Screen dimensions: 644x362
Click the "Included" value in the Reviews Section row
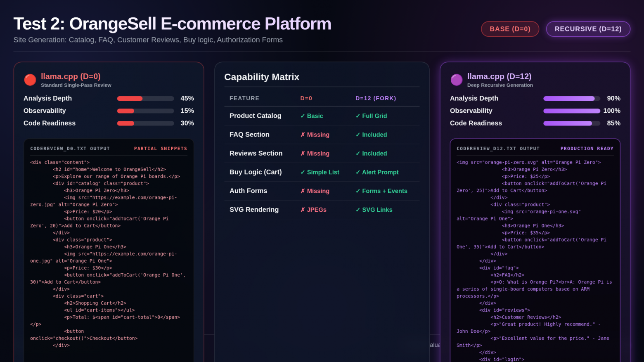[x=371, y=154]
